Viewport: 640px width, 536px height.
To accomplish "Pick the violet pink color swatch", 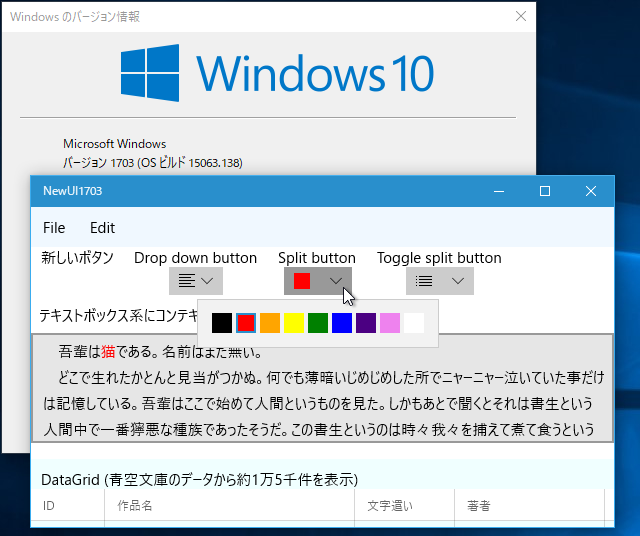I will tap(390, 323).
